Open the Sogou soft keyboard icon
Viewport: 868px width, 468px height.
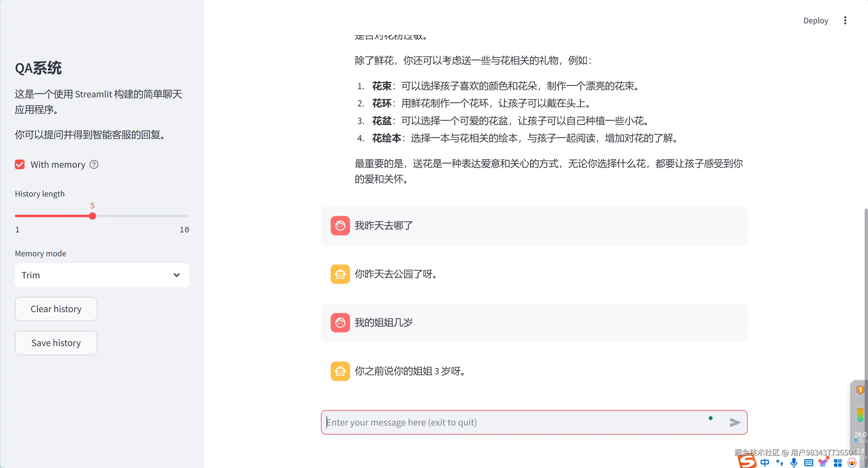[x=808, y=463]
